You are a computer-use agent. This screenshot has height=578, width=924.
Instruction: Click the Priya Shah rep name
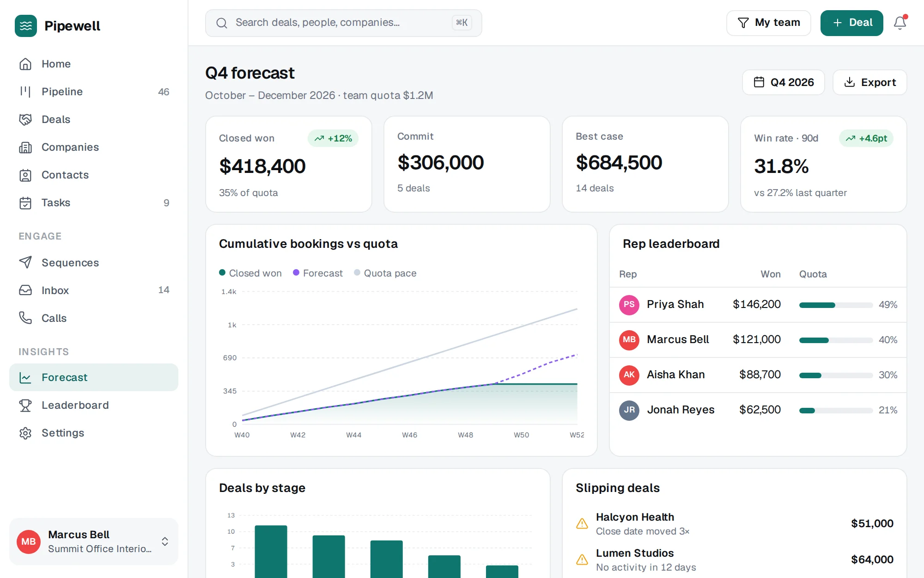click(x=675, y=304)
